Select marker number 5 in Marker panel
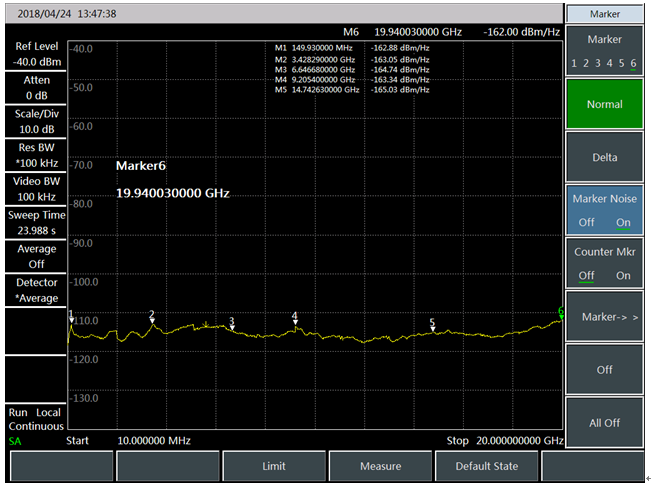The image size is (651, 487). tap(622, 63)
